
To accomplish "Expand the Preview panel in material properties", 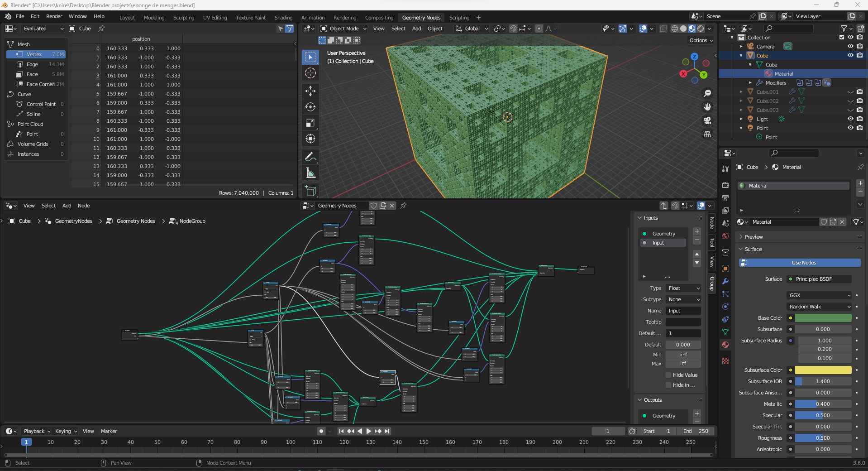I will click(x=754, y=237).
